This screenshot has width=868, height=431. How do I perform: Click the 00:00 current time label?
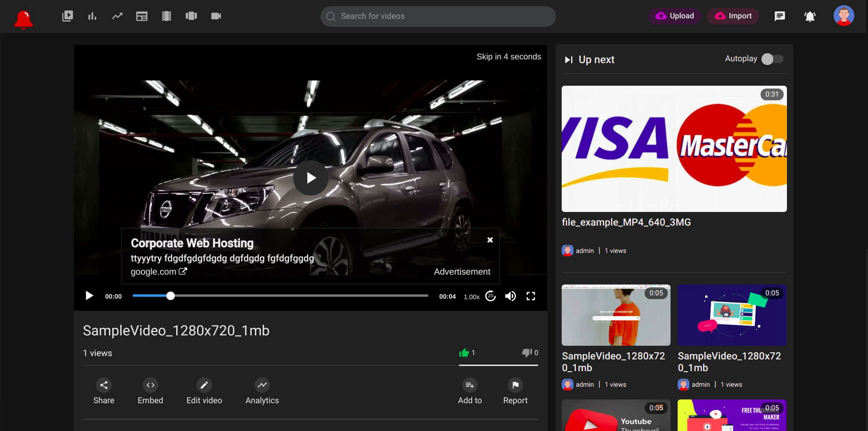click(x=114, y=297)
